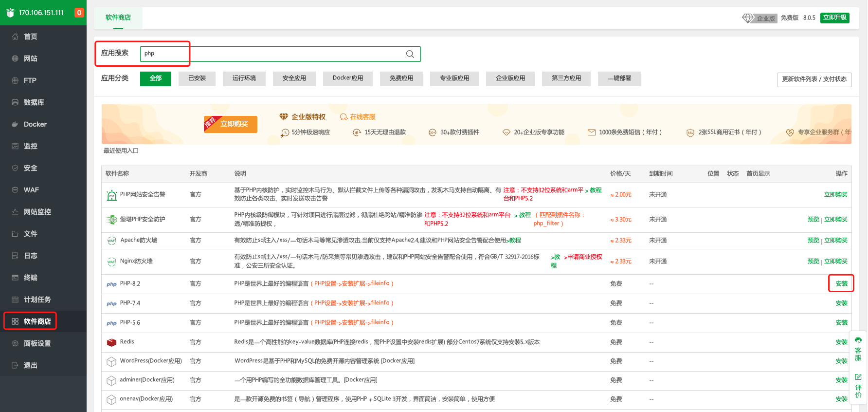The image size is (868, 412).
Task: Click the PHP-8.2 php logo icon
Action: (x=111, y=284)
